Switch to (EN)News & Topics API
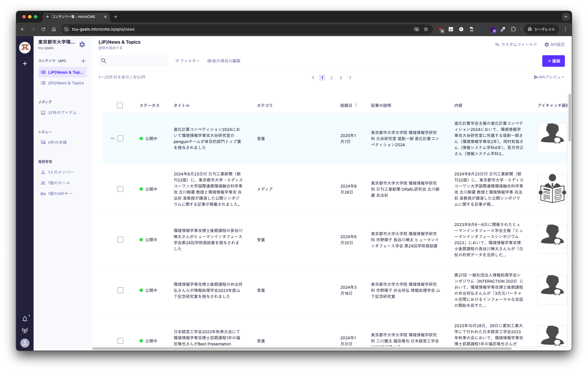This screenshot has width=588, height=372. point(66,83)
